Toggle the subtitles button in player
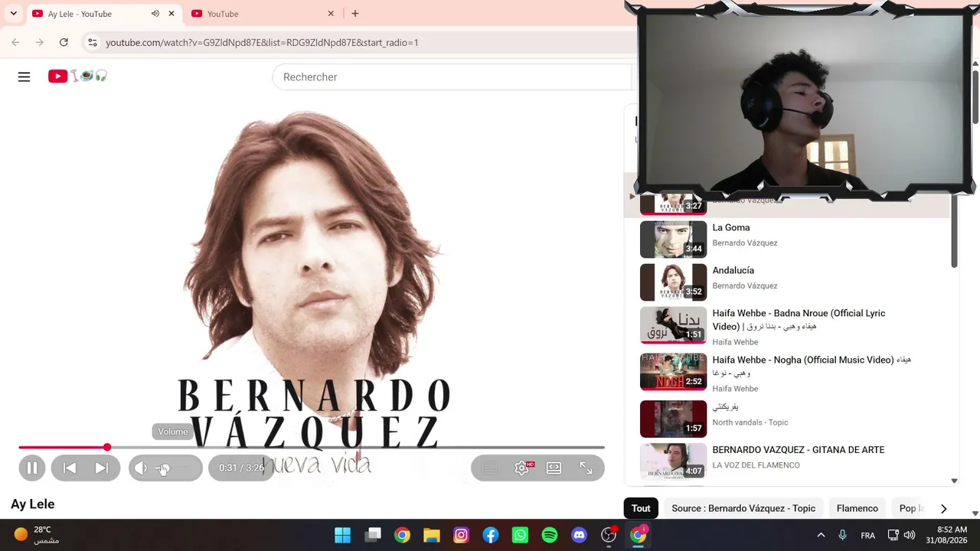The width and height of the screenshot is (980, 551). click(490, 468)
